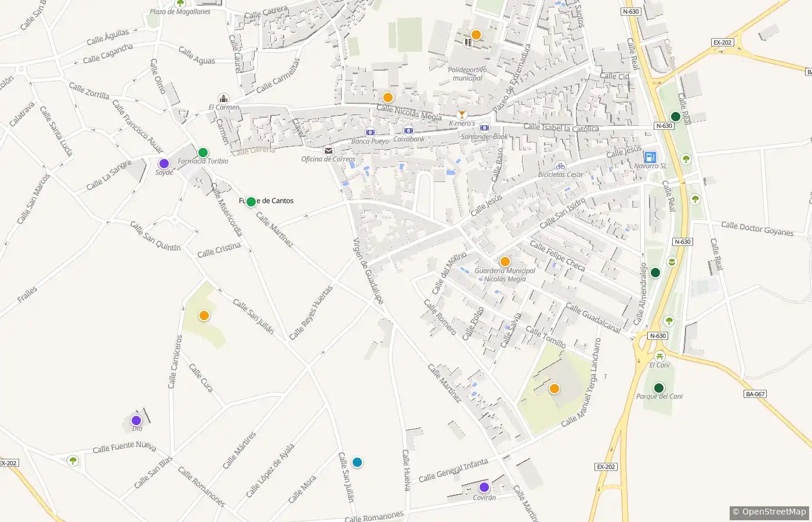Click the purple Dia supermarket marker

(x=136, y=420)
